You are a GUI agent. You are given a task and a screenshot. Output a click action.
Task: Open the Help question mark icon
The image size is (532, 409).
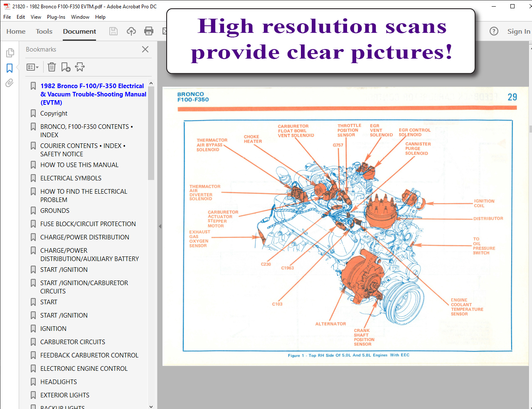click(x=494, y=31)
